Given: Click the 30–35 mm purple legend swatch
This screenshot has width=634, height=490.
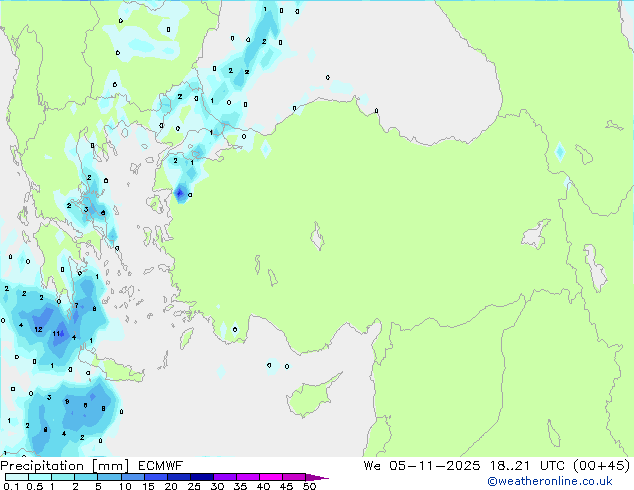Looking at the screenshot, I should click(224, 477).
